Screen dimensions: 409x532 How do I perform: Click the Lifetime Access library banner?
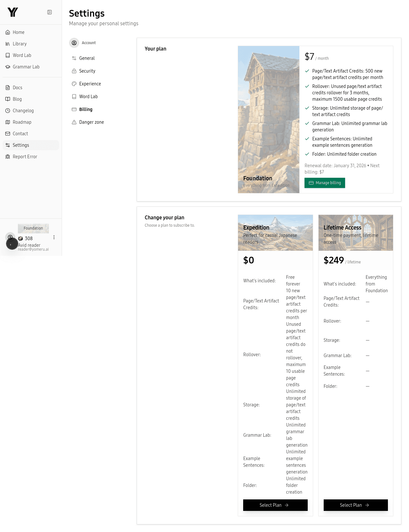pos(356,233)
